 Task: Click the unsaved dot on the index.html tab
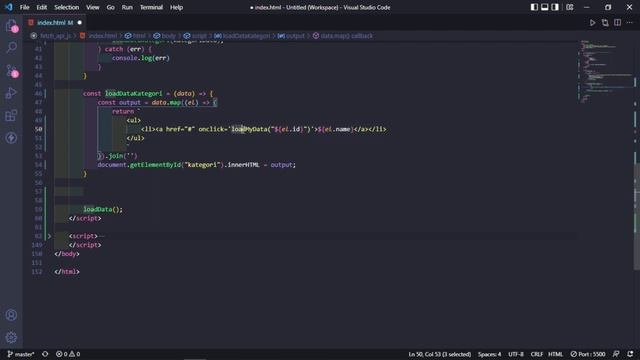(80, 23)
